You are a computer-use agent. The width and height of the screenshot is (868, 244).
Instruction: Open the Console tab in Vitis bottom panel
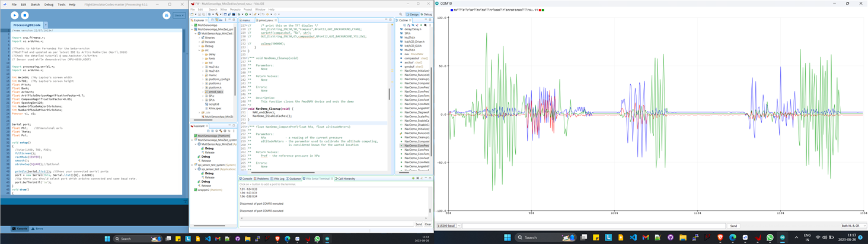[x=246, y=178]
